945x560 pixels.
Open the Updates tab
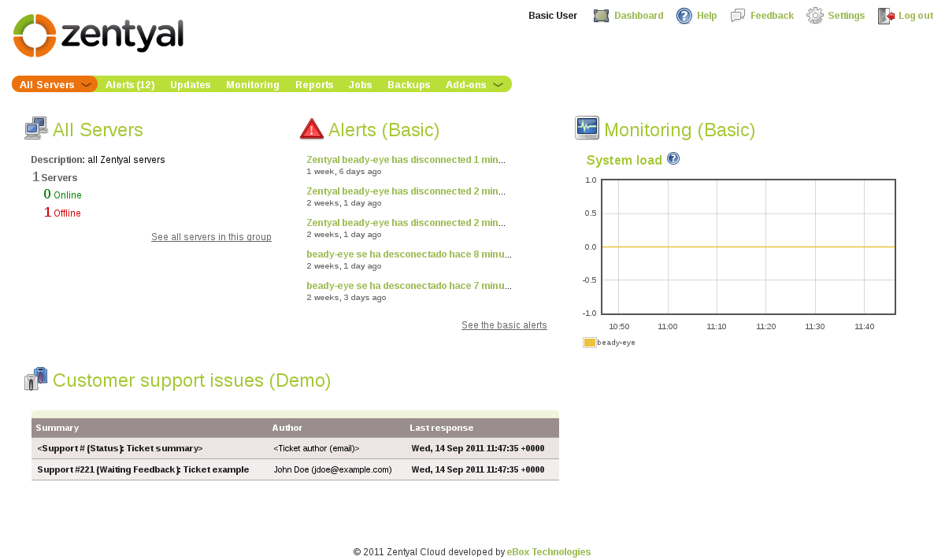point(191,84)
